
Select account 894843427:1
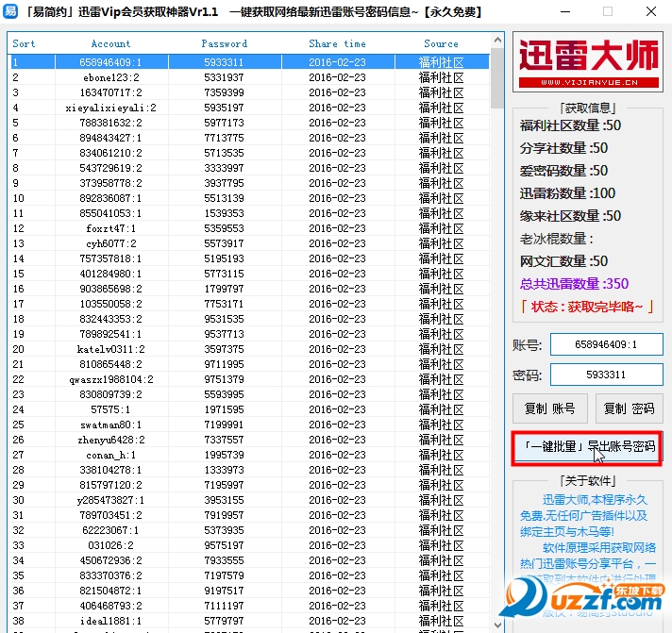(x=110, y=138)
